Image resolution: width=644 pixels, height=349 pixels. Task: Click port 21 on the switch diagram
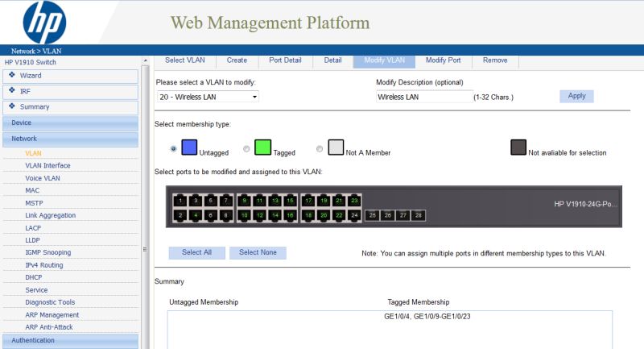[339, 201]
